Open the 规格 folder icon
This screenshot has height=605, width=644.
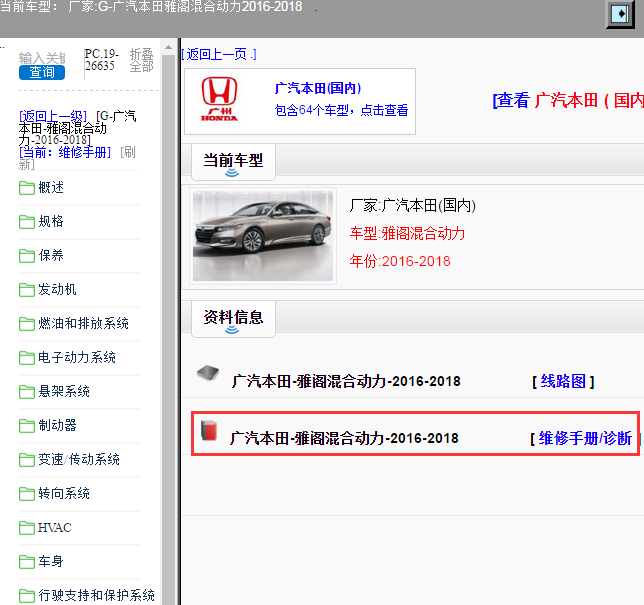[x=27, y=222]
